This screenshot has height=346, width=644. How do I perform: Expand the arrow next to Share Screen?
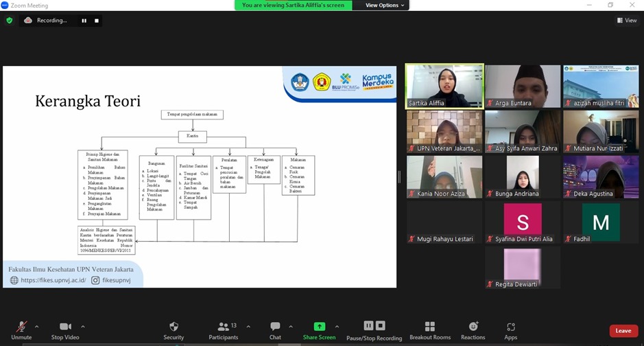(337, 326)
